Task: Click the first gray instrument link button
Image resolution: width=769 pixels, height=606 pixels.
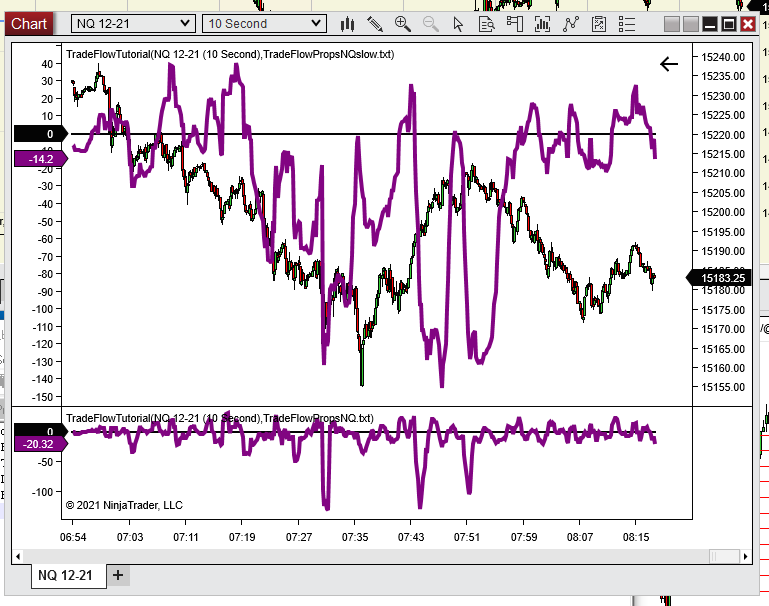Action: (672, 24)
